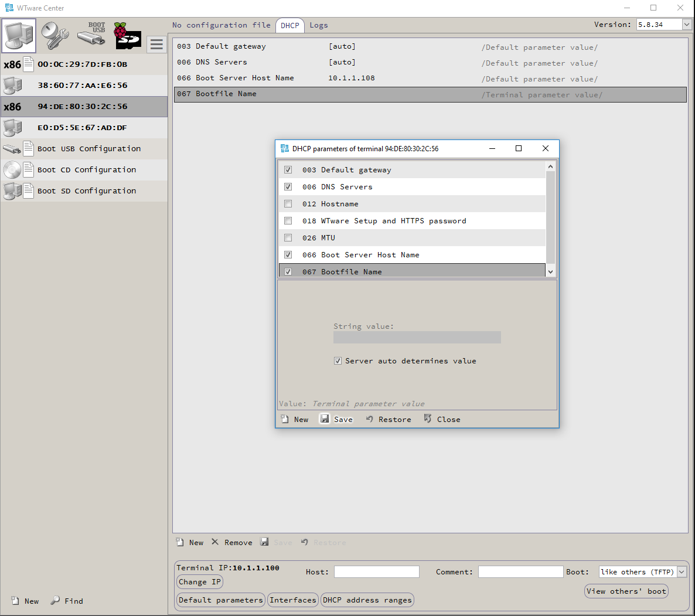Expand the Version dropdown

coord(687,25)
